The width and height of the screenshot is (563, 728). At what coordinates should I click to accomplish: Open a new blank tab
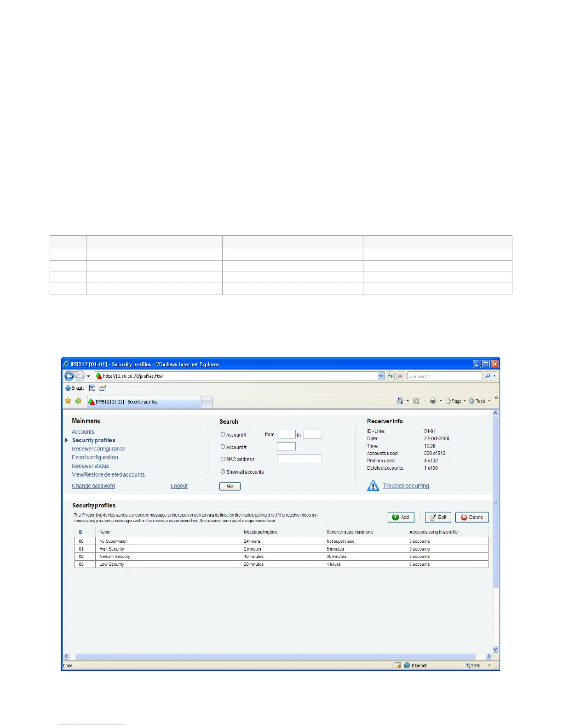(207, 402)
